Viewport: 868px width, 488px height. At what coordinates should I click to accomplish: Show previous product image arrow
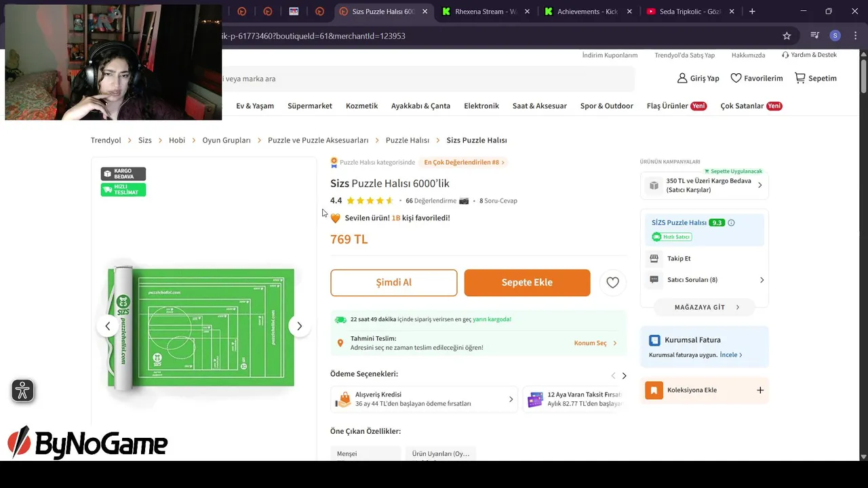pos(107,326)
